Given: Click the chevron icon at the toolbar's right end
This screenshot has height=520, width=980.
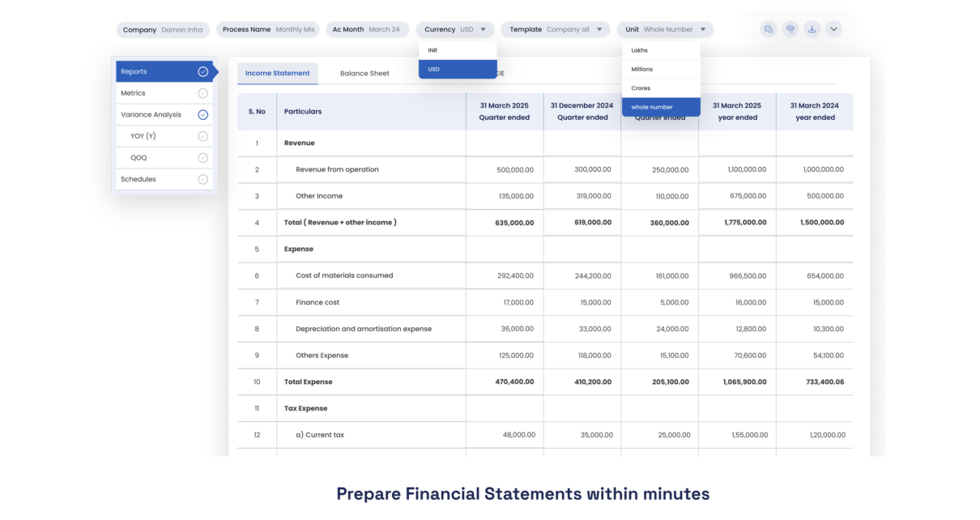Looking at the screenshot, I should point(833,28).
